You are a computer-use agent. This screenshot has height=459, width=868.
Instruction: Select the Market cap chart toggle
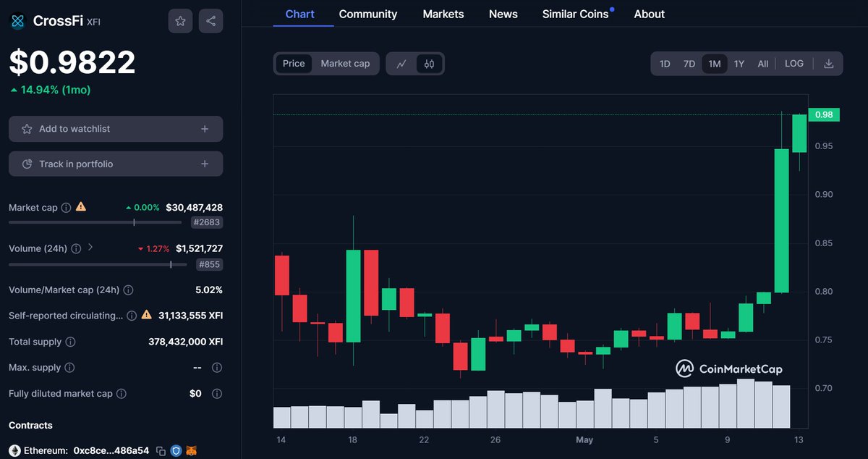click(345, 64)
